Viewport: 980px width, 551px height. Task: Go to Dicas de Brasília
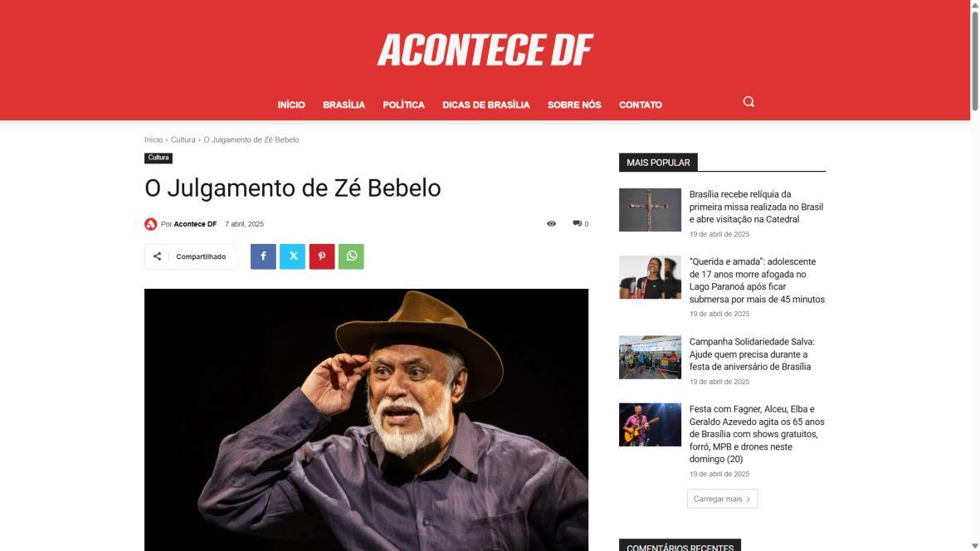[x=486, y=105]
